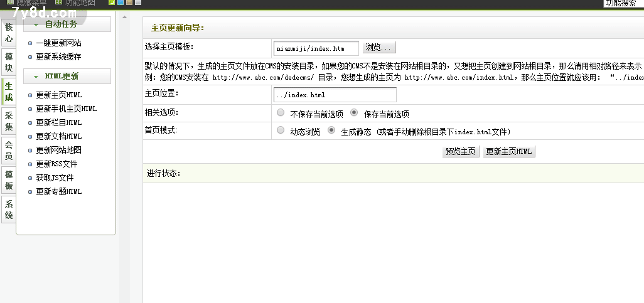Select 不保存当前选项 radio button

281,112
